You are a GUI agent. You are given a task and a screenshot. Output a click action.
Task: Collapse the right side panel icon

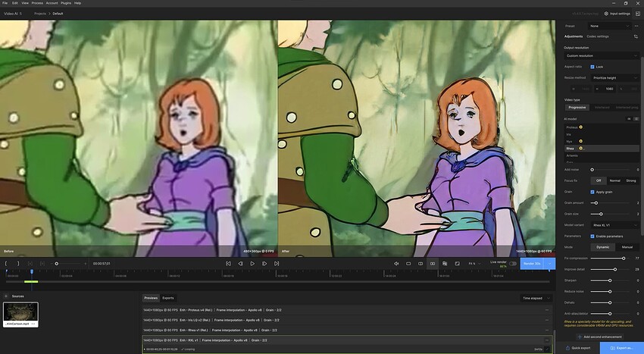tap(637, 14)
